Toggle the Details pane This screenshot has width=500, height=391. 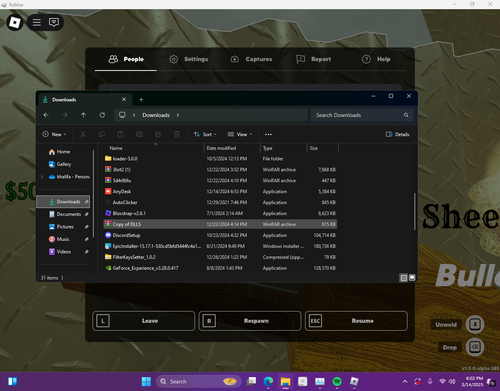point(397,134)
